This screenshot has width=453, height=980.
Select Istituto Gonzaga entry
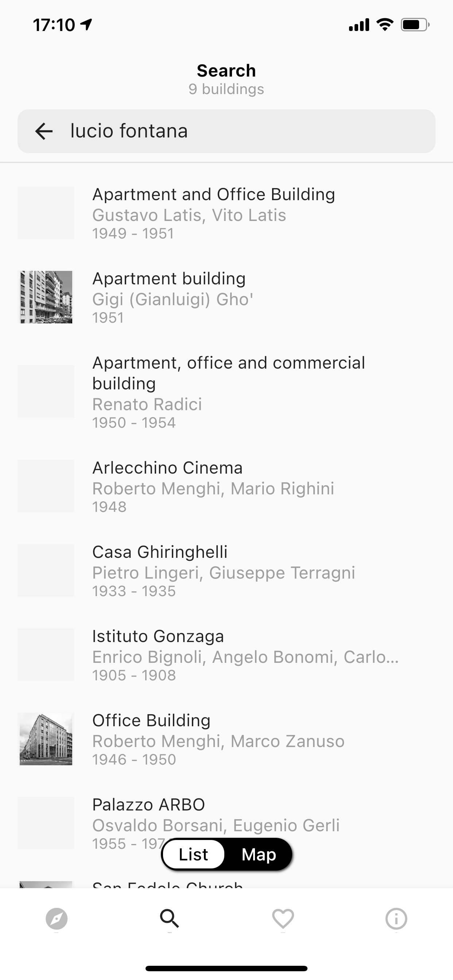pos(226,655)
